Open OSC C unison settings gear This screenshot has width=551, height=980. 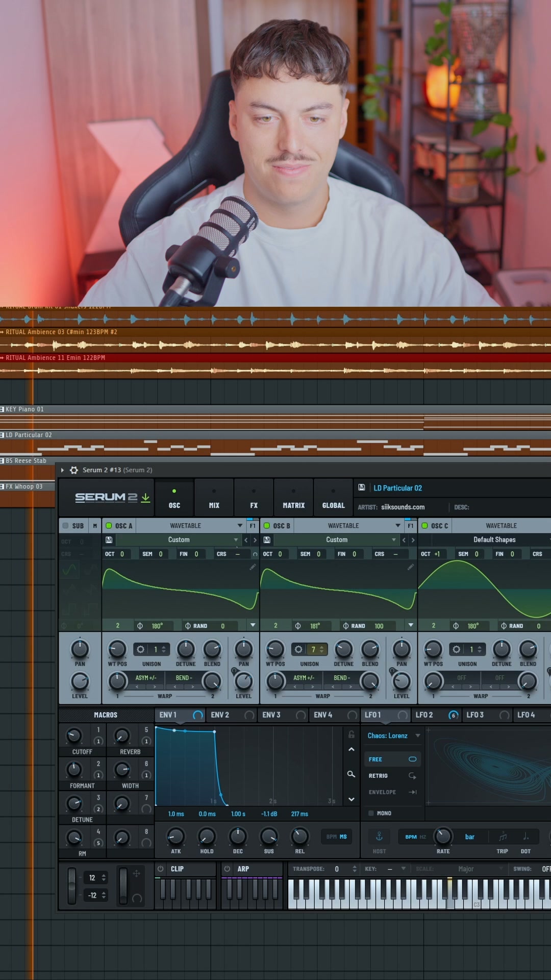pos(457,649)
